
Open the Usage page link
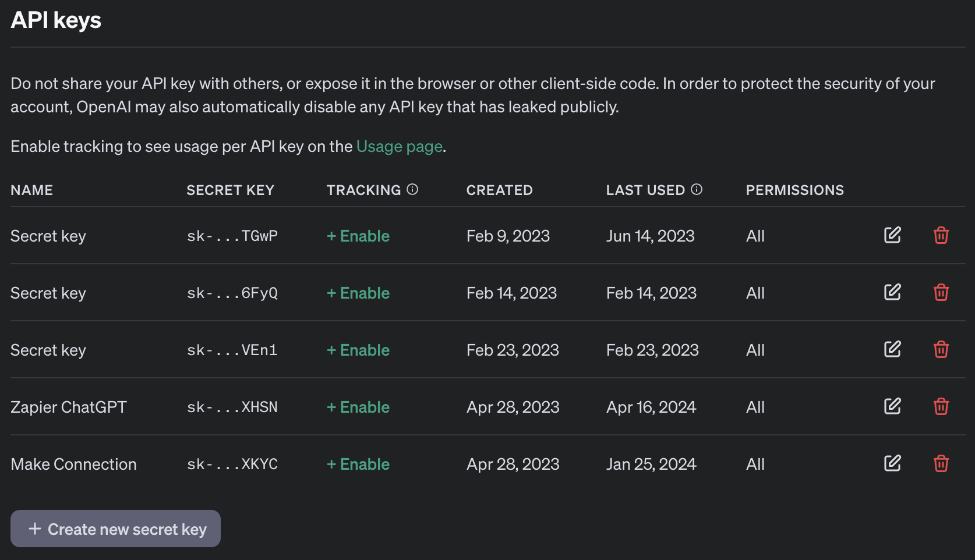point(400,147)
